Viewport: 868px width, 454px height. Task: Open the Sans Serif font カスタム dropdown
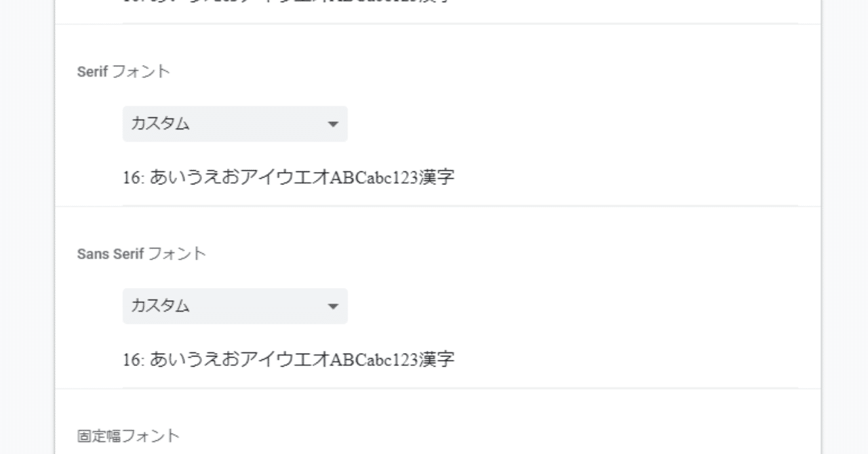(235, 306)
